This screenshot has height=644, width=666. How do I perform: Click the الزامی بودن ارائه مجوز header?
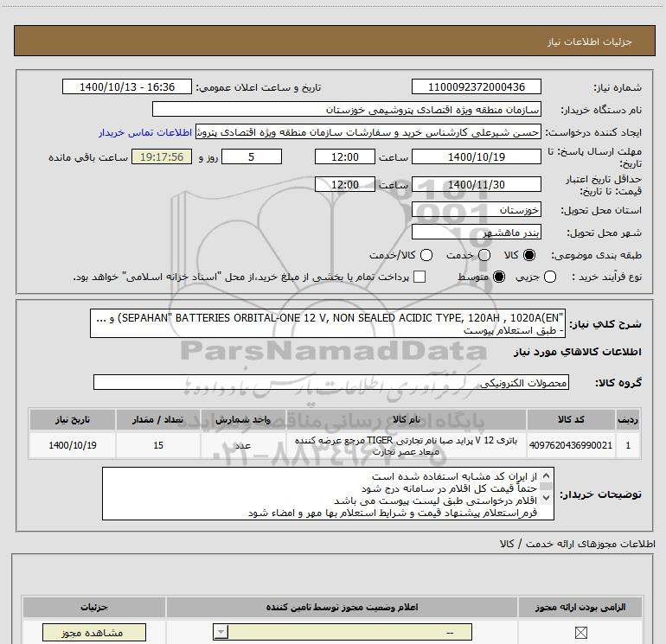[580, 607]
